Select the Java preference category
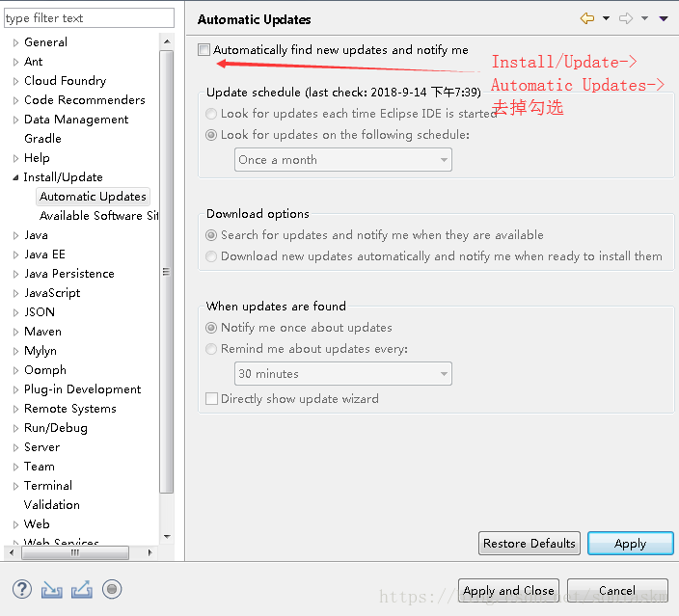 click(36, 235)
